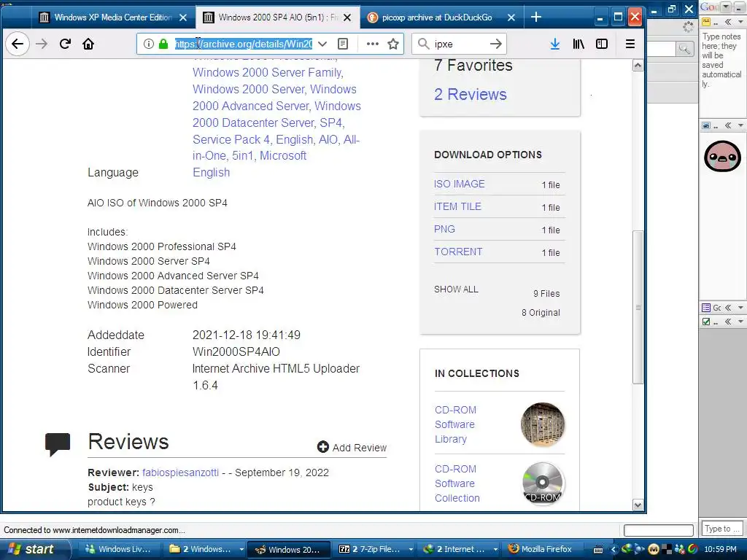747x560 pixels.
Task: Click the Reviews speech bubble icon
Action: tap(58, 444)
